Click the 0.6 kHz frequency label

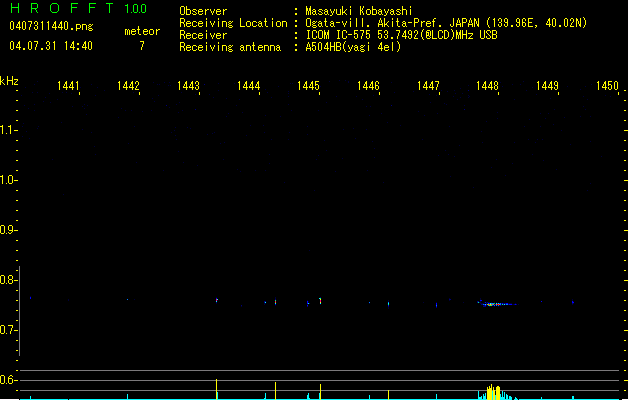8,380
